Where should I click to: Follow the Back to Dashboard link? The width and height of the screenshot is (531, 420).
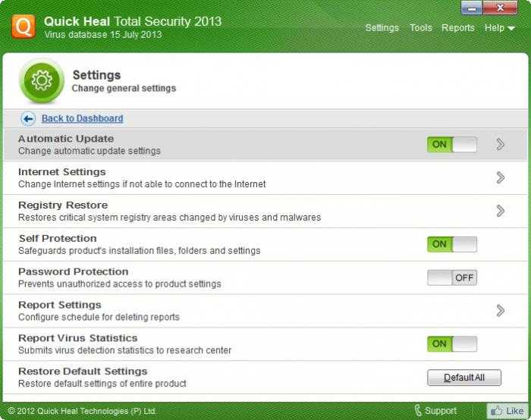[x=82, y=118]
